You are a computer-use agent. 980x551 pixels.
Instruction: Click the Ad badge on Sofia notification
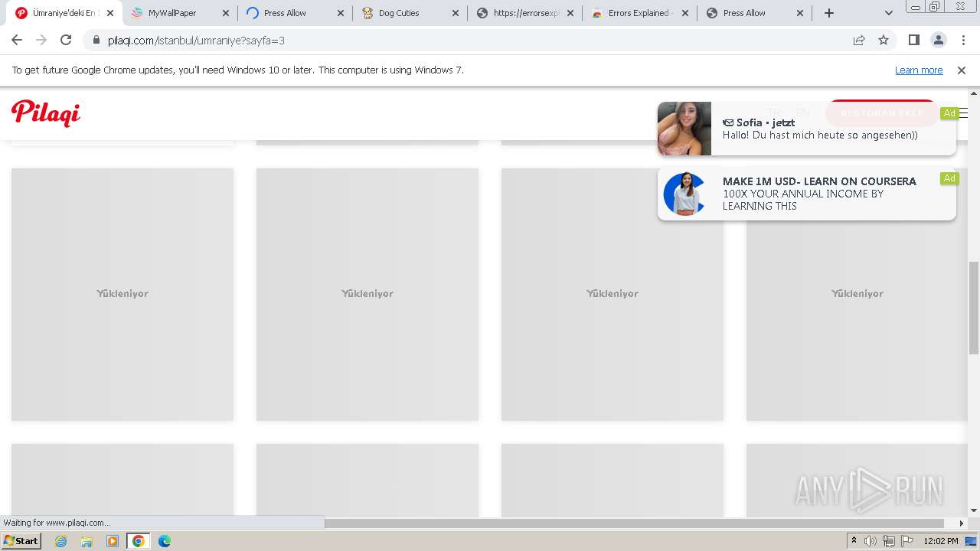click(x=949, y=113)
